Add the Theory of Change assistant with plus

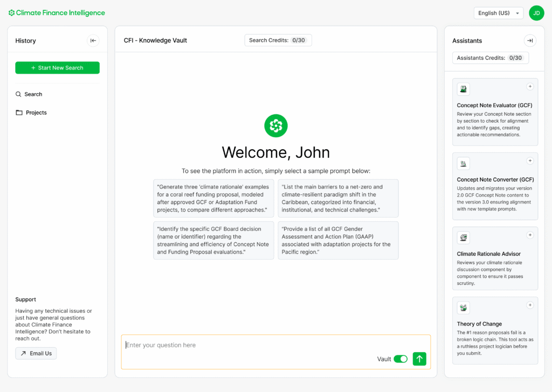530,305
